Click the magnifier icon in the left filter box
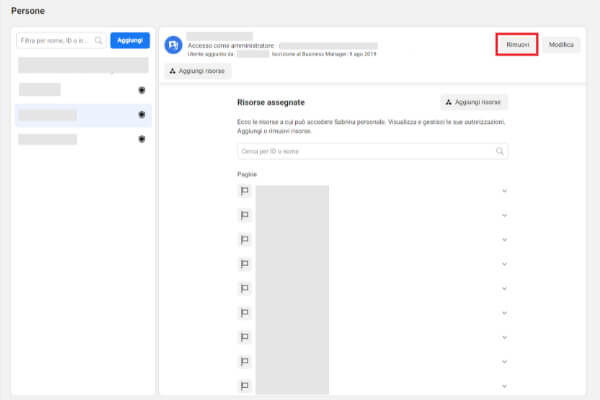The image size is (600, 400). (x=98, y=41)
